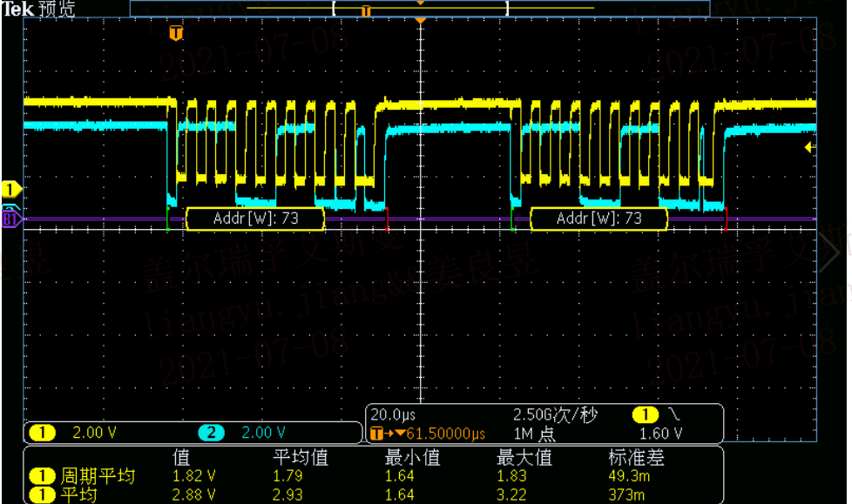Click the 平均值 column header
Screen dimensions: 852x504
click(301, 457)
